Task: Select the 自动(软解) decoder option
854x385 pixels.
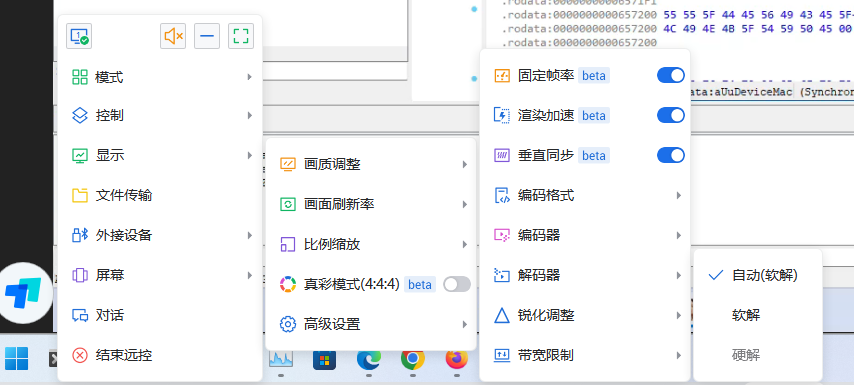Action: (758, 276)
